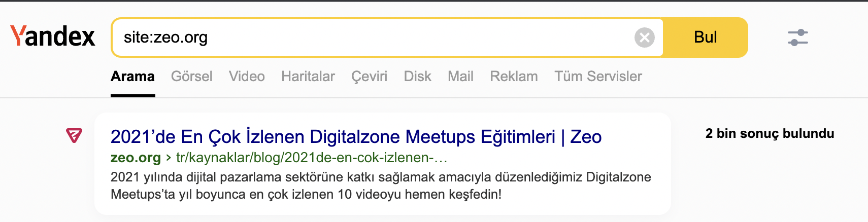Viewport: 868px width, 222px height.
Task: Go to the Haritalar tab
Action: (x=308, y=77)
